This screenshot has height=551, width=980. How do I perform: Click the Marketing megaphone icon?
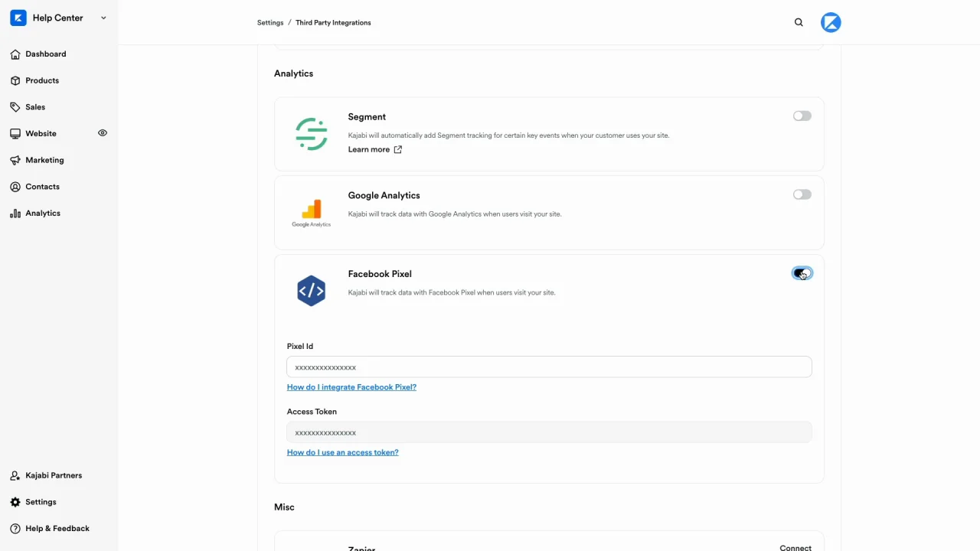(x=15, y=160)
